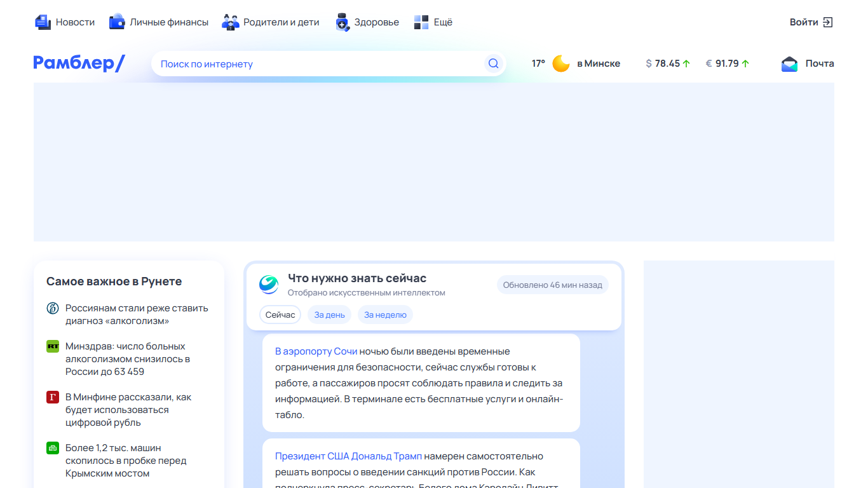Open Здоровье menu item
This screenshot has height=488, width=868.
tap(367, 22)
